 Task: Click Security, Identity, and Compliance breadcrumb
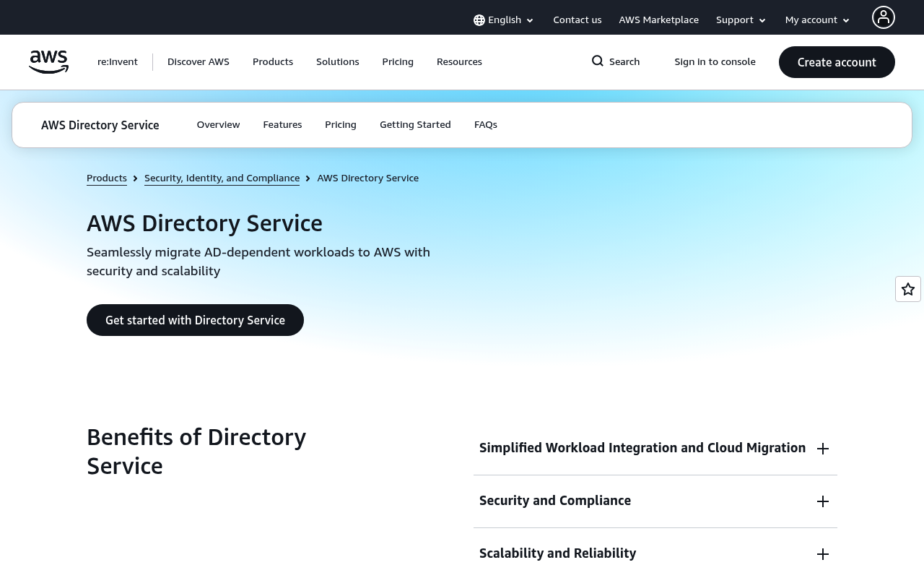tap(222, 178)
